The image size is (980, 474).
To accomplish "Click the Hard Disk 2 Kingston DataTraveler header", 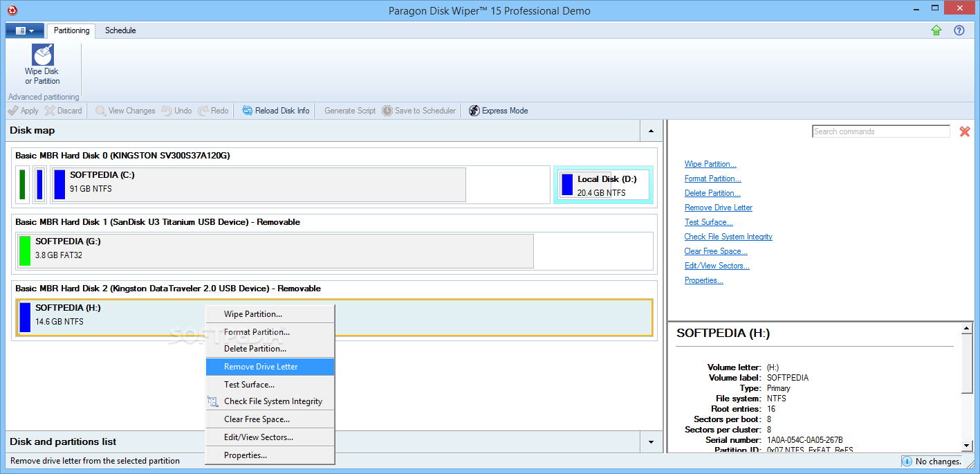I will point(168,289).
